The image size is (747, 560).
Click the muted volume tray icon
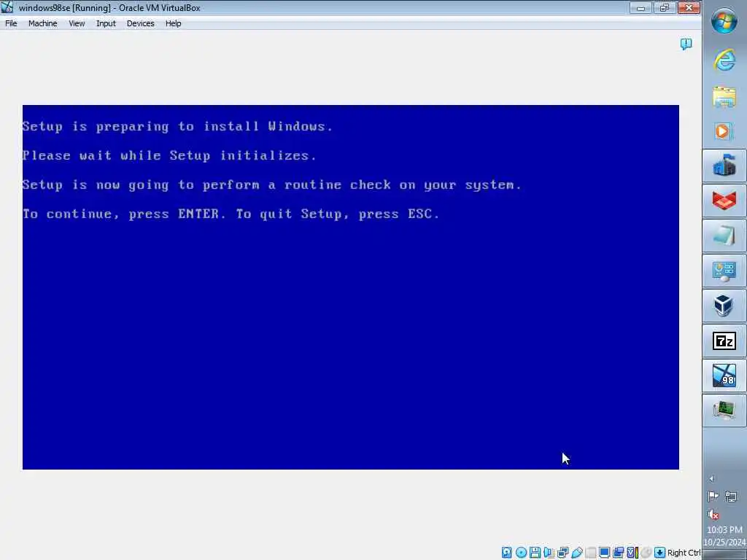click(713, 515)
